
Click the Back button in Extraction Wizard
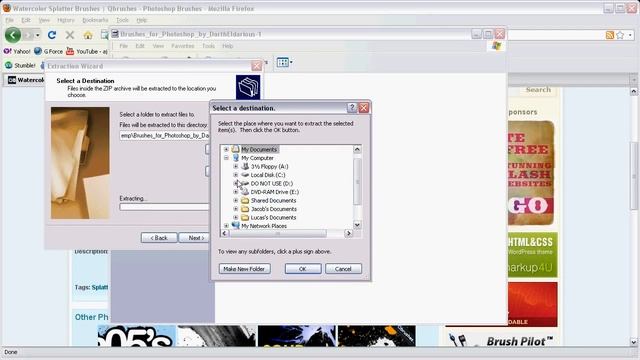point(159,238)
